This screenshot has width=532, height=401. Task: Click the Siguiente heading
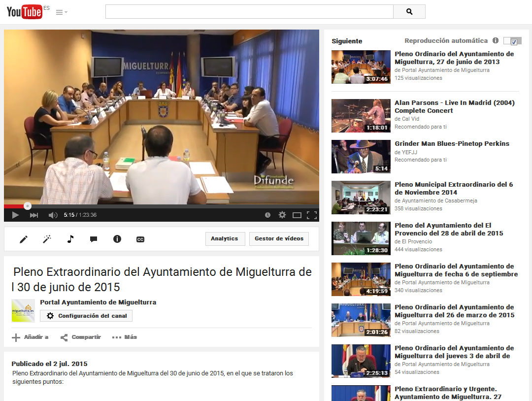347,41
